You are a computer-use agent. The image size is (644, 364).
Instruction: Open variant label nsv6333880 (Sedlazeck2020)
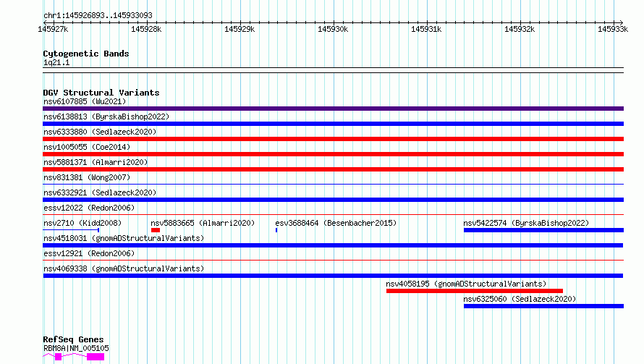pyautogui.click(x=100, y=132)
